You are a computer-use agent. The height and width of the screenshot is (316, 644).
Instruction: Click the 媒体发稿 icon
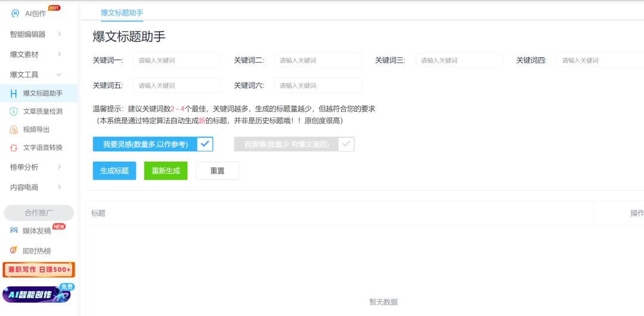click(14, 231)
